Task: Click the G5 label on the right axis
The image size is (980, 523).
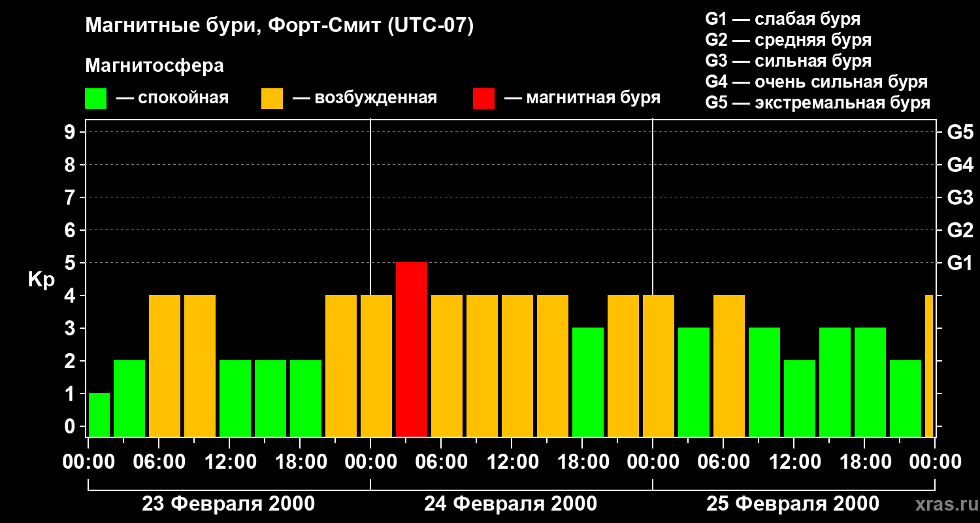Action: click(960, 132)
